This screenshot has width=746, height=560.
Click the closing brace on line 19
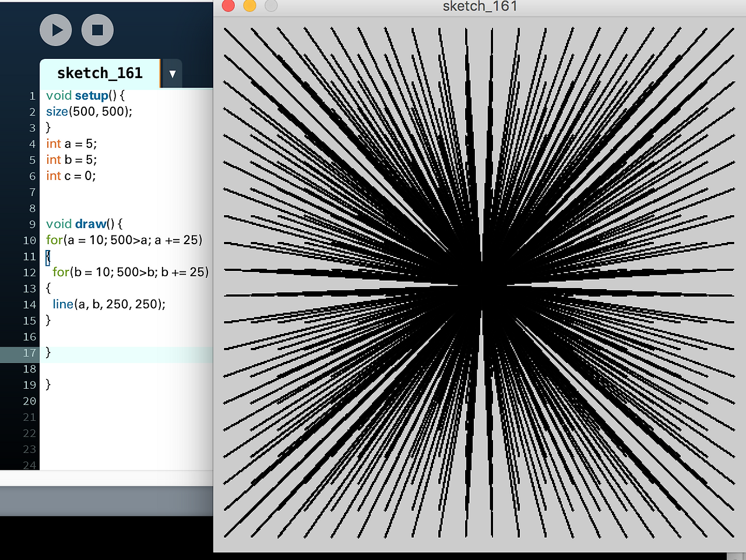click(48, 385)
